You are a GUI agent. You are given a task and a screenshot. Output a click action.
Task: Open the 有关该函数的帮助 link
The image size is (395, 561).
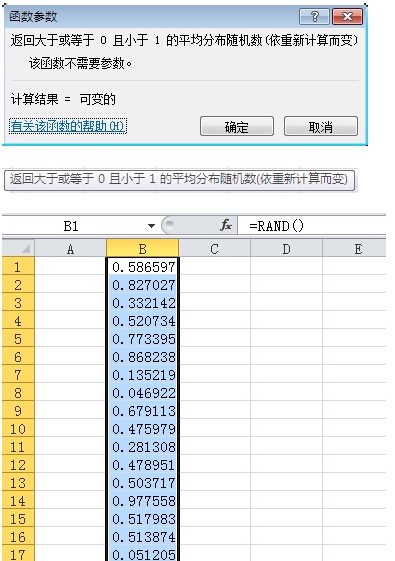coord(68,126)
